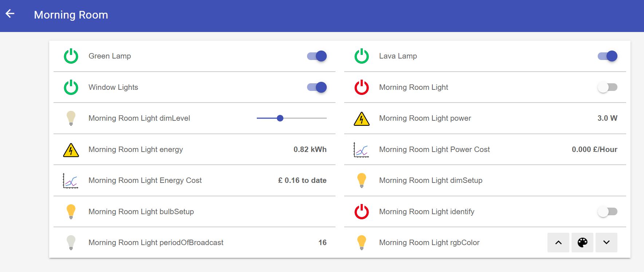Turn off the Green Lamp switch

(x=317, y=56)
